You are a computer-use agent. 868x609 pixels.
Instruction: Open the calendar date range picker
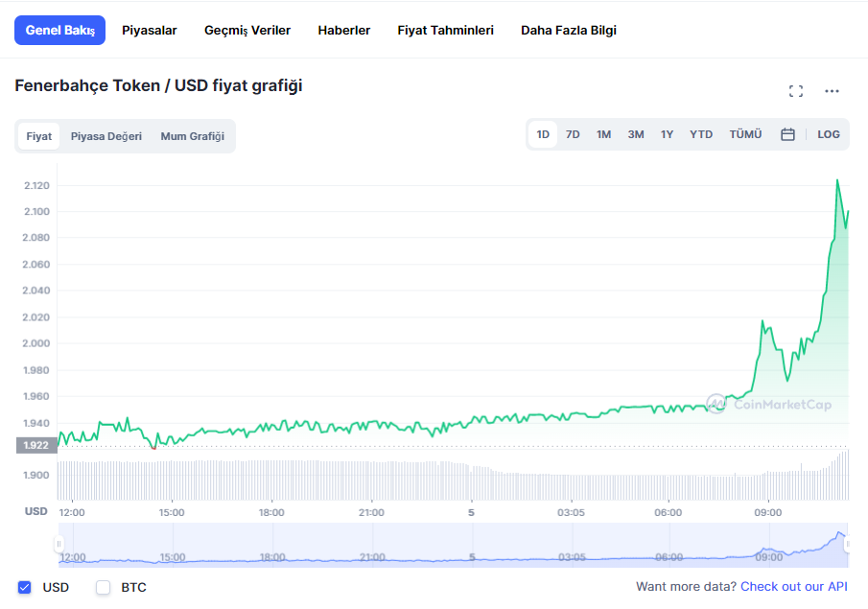click(787, 134)
